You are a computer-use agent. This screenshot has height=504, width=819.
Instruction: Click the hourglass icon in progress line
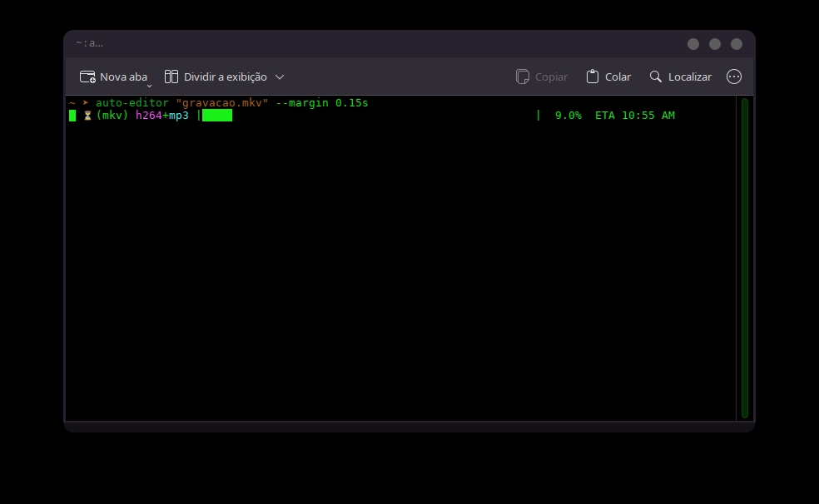(x=87, y=116)
